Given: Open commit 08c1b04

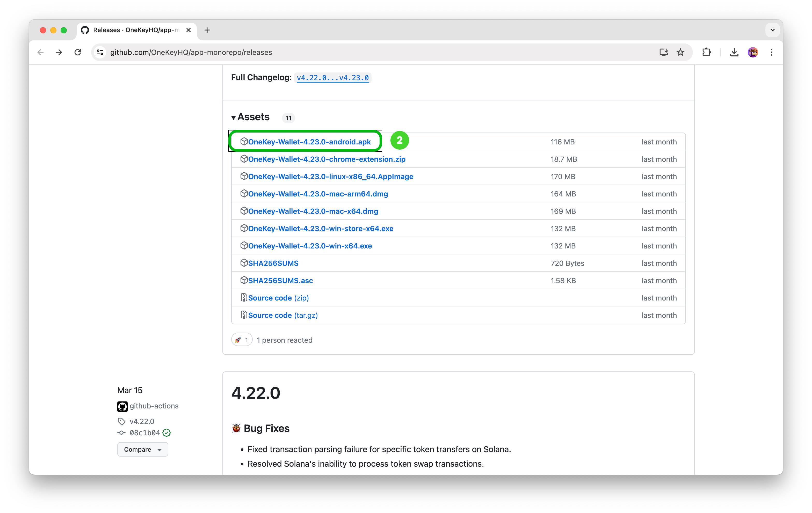Looking at the screenshot, I should pyautogui.click(x=145, y=433).
